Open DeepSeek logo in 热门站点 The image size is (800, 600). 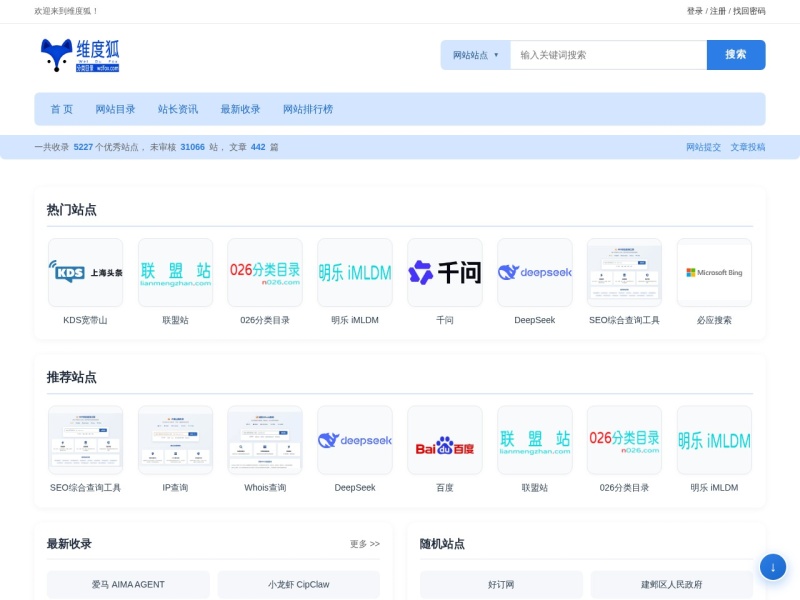click(535, 272)
